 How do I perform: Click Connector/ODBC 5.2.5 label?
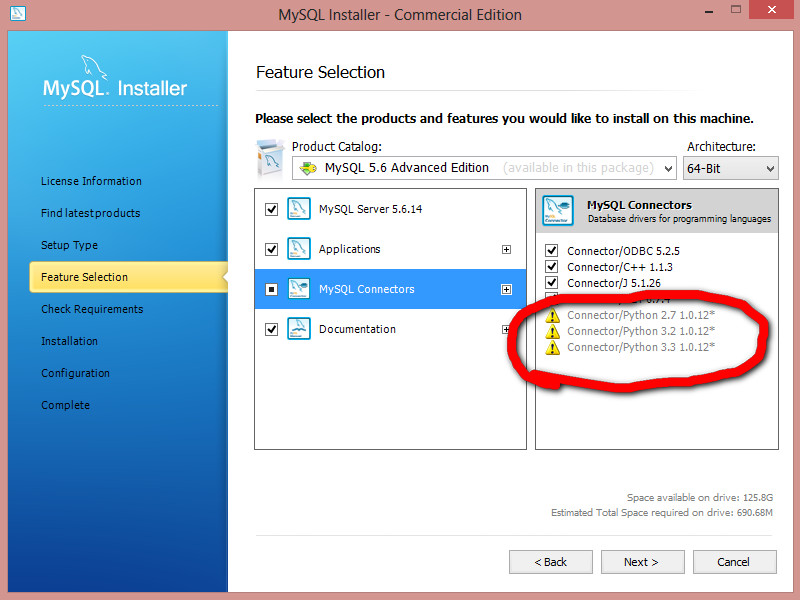click(623, 251)
